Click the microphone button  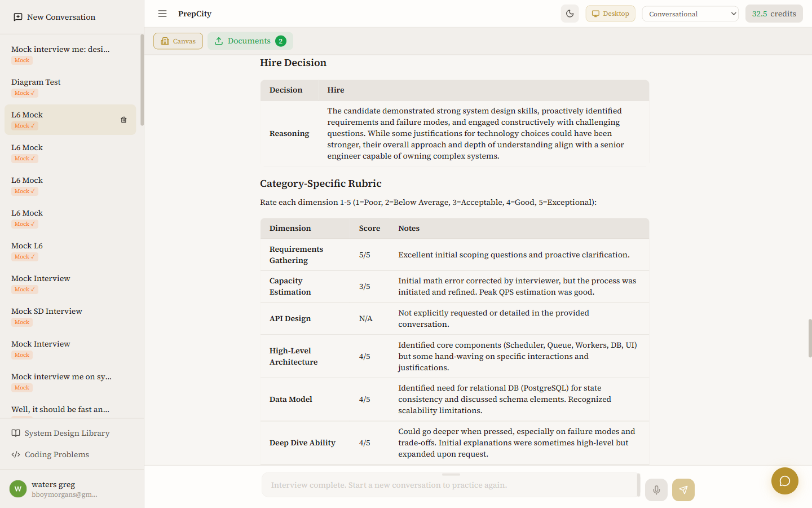pyautogui.click(x=656, y=490)
